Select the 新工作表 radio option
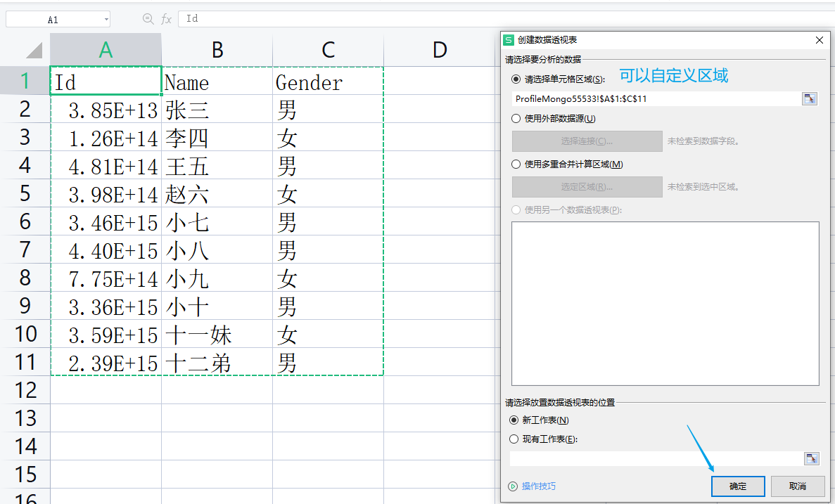This screenshot has width=835, height=504. 514,420
